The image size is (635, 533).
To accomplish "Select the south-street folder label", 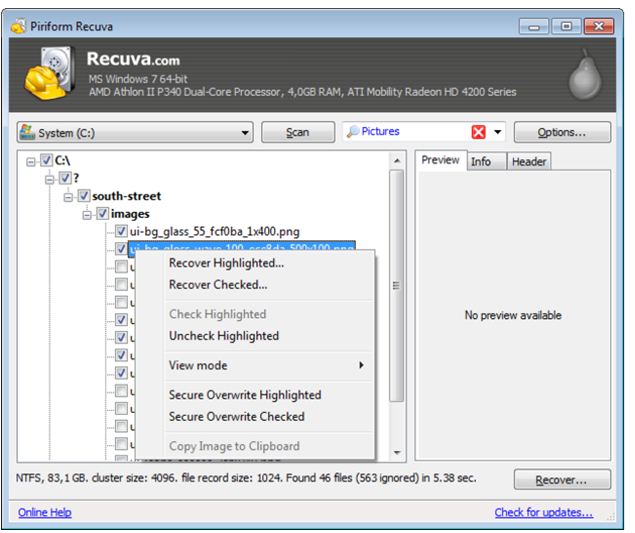I will tap(126, 196).
